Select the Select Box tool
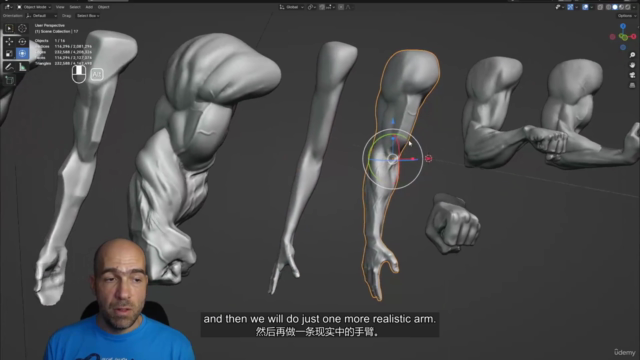 tap(9, 28)
